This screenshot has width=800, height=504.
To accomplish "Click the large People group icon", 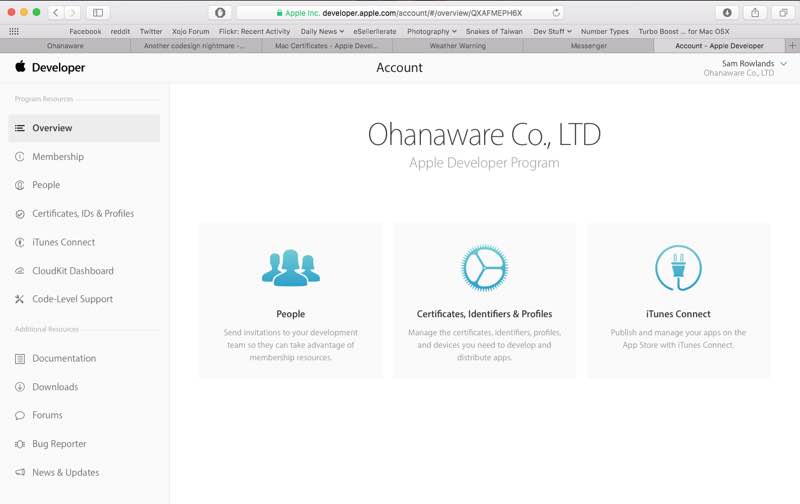I will coord(291,268).
